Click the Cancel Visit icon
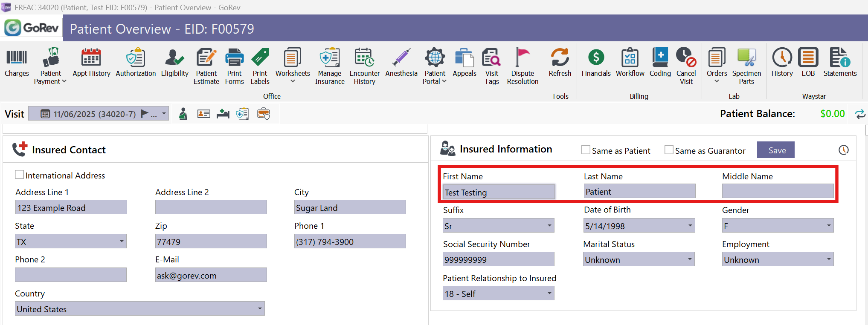 click(686, 58)
